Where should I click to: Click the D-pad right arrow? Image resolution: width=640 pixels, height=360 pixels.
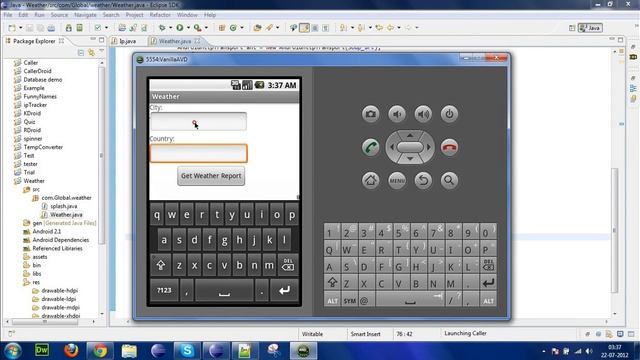pos(429,147)
